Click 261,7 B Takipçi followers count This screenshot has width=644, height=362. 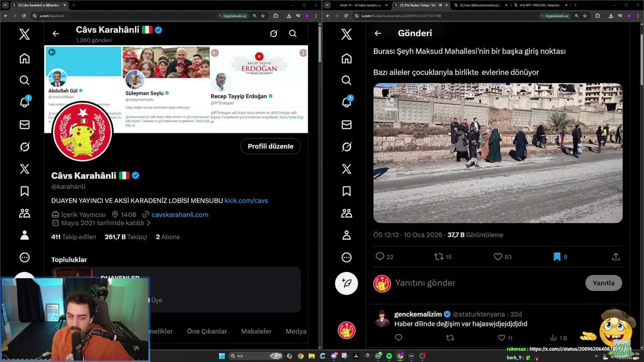click(126, 237)
